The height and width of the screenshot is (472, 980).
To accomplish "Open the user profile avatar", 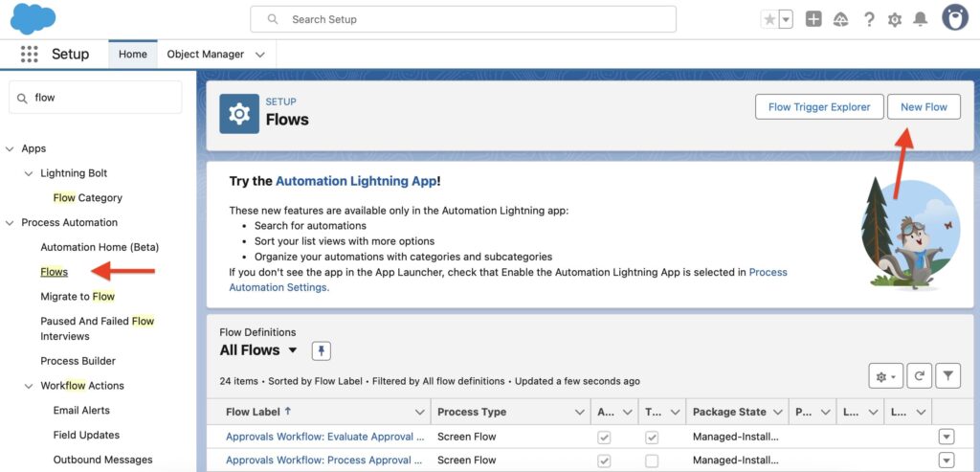I will coord(955,17).
